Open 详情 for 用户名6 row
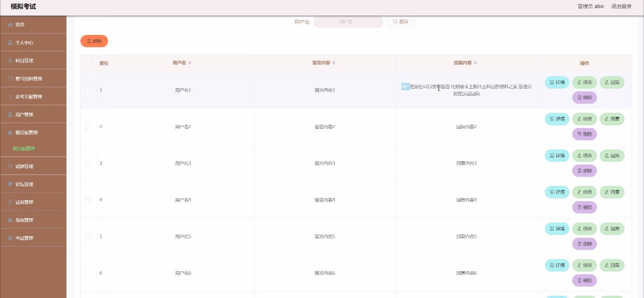The image size is (644, 298). (x=557, y=265)
